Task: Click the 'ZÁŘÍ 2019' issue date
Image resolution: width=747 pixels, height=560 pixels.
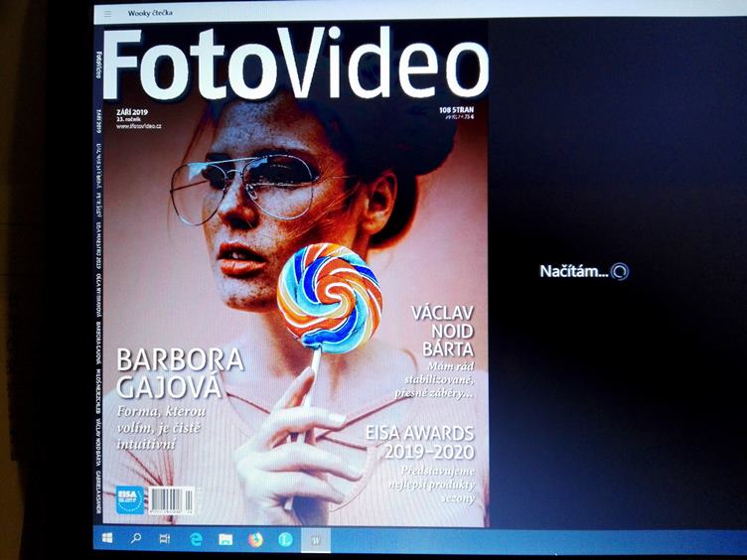Action: point(132,112)
